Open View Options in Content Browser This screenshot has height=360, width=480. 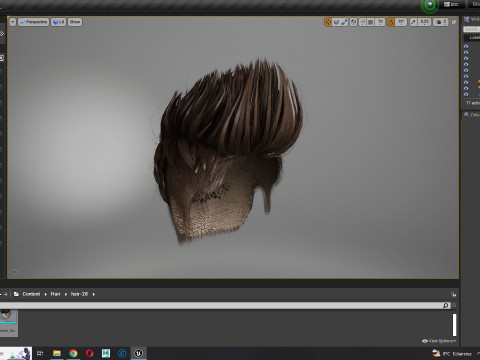pos(439,341)
